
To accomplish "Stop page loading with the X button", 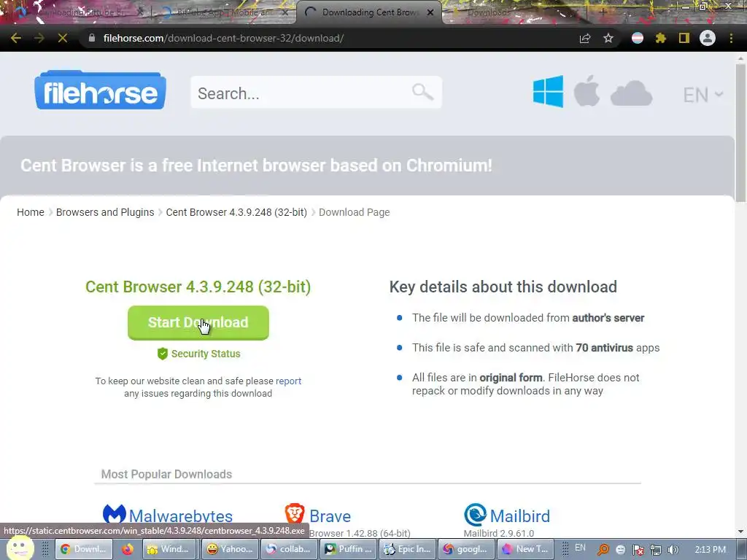I will pos(63,38).
